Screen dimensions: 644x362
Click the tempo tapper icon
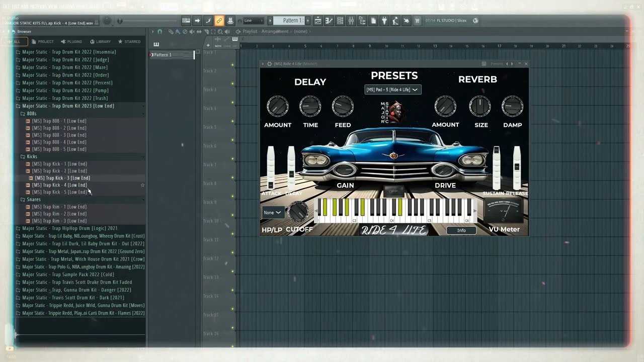click(x=395, y=21)
